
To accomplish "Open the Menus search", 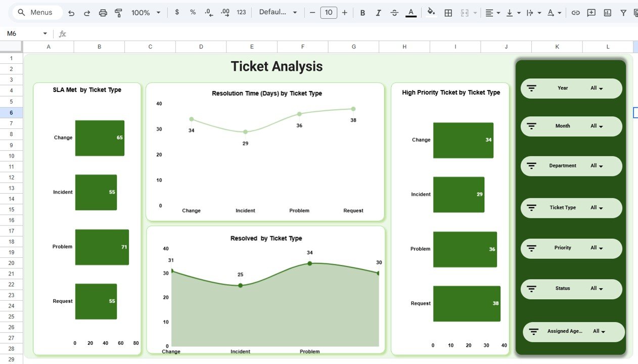I will click(36, 12).
